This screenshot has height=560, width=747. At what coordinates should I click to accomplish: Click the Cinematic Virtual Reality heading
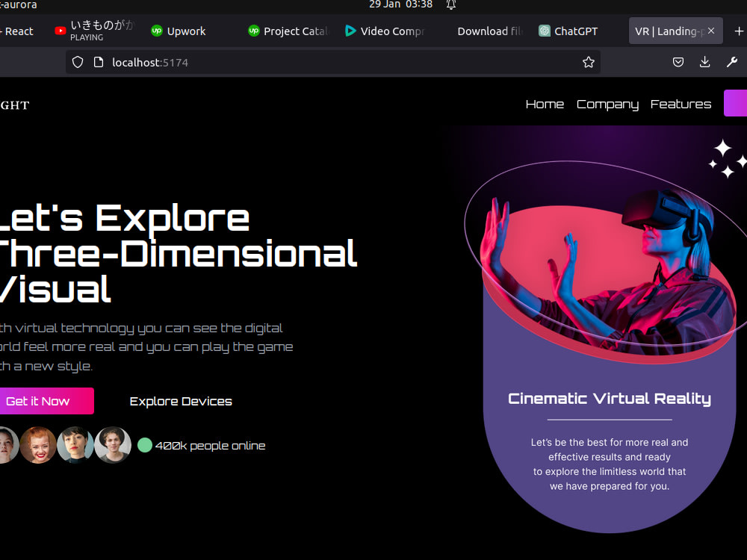(610, 399)
